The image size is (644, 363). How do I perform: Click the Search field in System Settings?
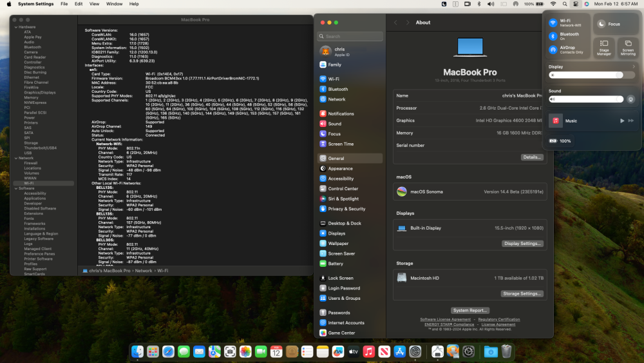click(350, 36)
